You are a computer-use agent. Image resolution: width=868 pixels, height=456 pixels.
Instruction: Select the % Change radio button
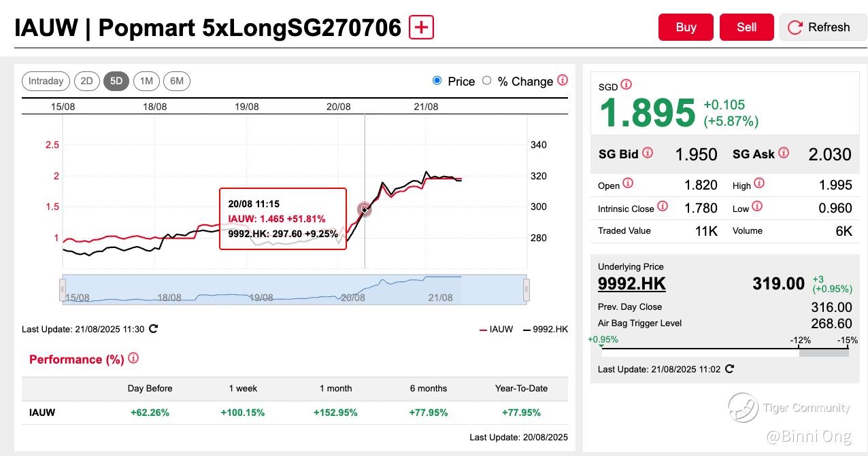pyautogui.click(x=486, y=81)
